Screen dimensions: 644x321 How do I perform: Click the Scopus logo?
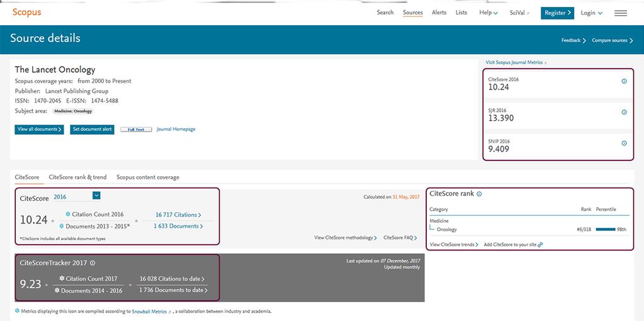click(x=26, y=12)
